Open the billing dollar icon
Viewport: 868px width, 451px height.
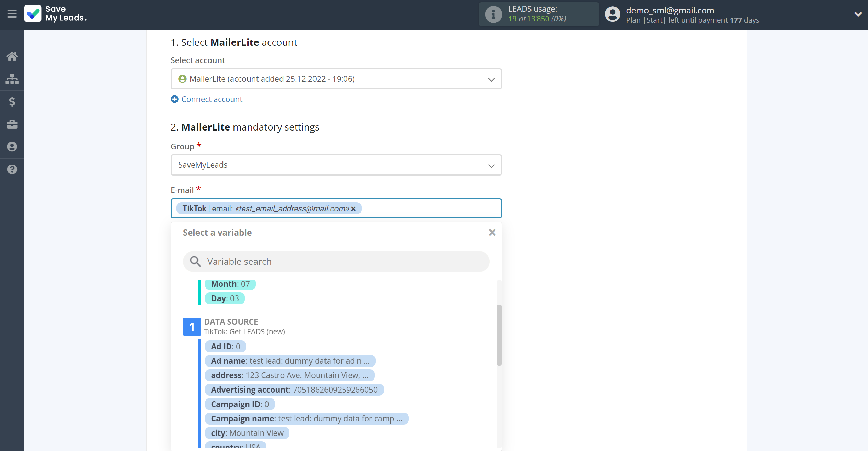[12, 102]
